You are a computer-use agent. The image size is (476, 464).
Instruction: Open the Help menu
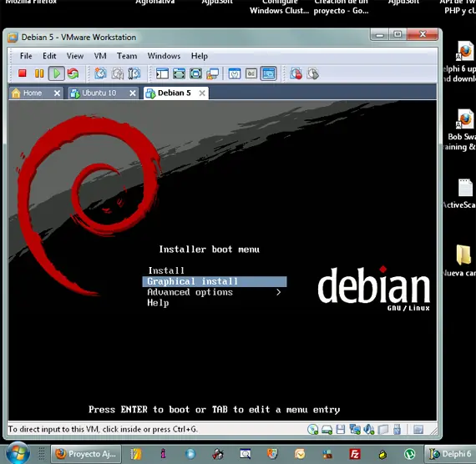pyautogui.click(x=200, y=56)
